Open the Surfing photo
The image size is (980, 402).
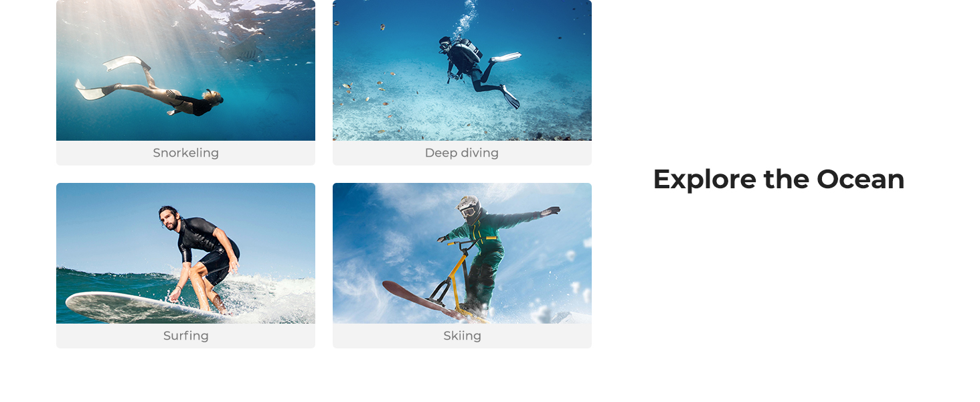pos(185,253)
